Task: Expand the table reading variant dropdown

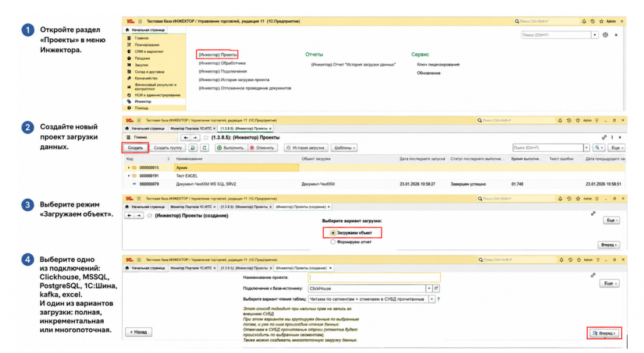Action: click(x=431, y=299)
